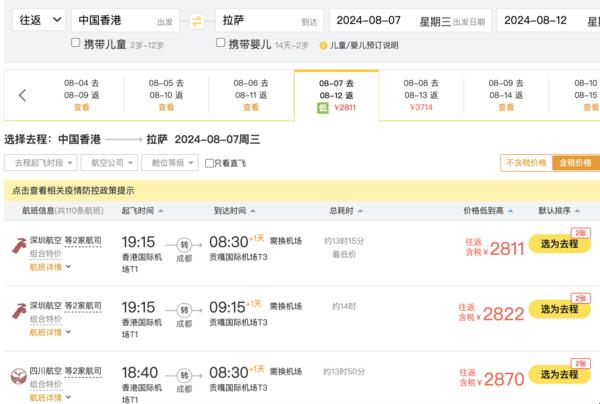Click the 2张 tag on the 2811 flight

[580, 233]
